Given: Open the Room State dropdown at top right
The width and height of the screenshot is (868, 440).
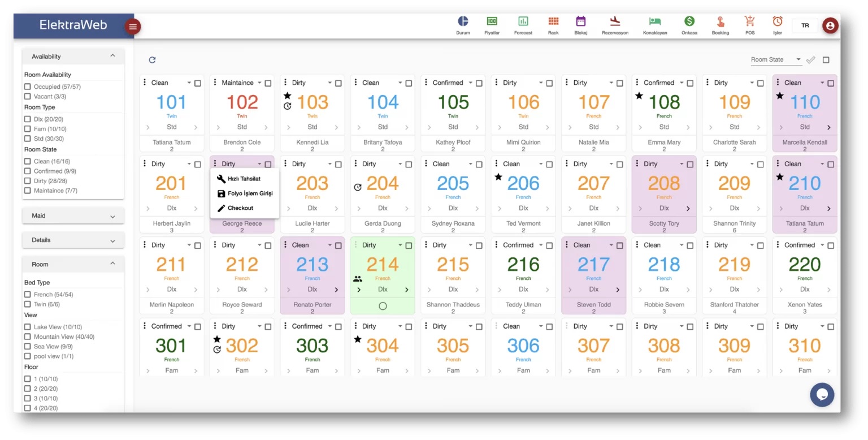Looking at the screenshot, I should coord(775,60).
